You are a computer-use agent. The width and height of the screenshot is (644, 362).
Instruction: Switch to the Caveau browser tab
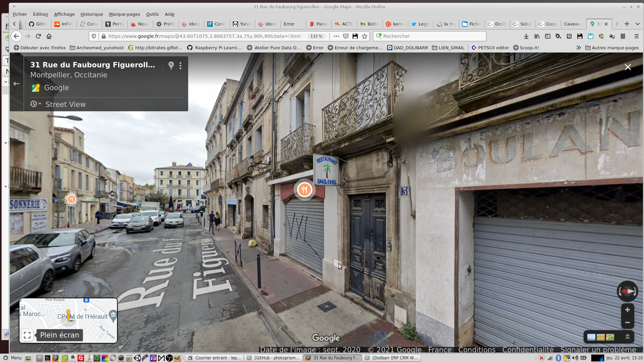tap(572, 24)
